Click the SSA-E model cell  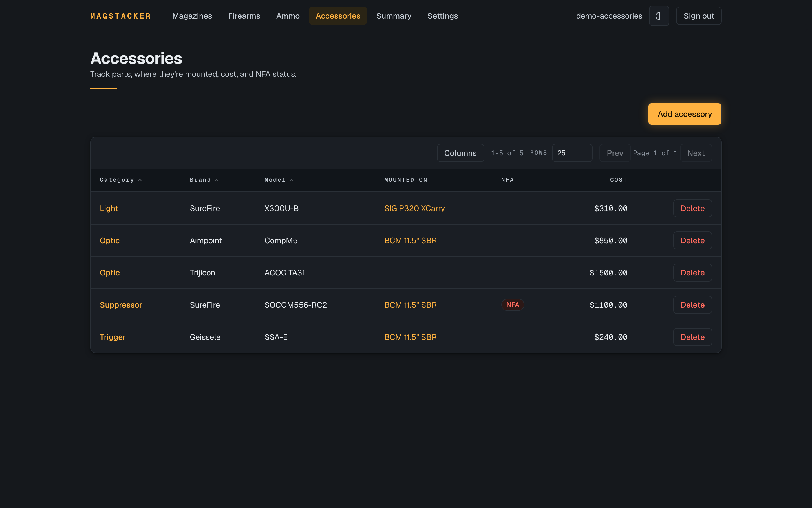point(276,337)
